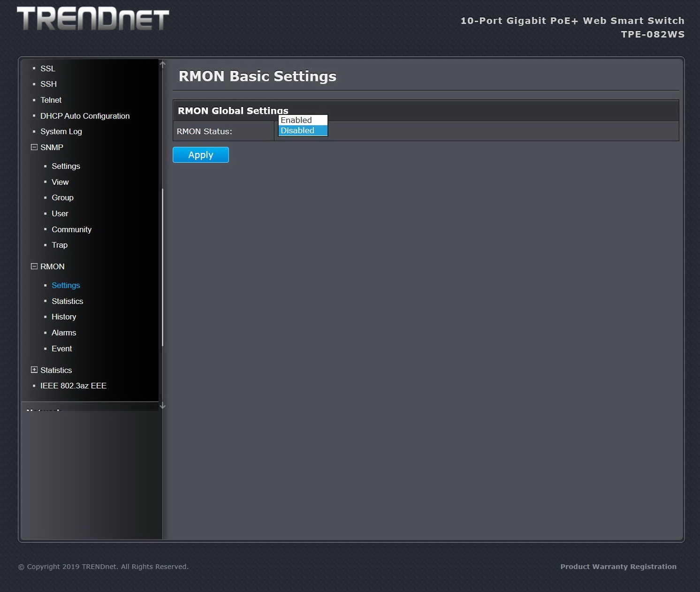Click the Apply button
The height and width of the screenshot is (592, 700).
201,155
